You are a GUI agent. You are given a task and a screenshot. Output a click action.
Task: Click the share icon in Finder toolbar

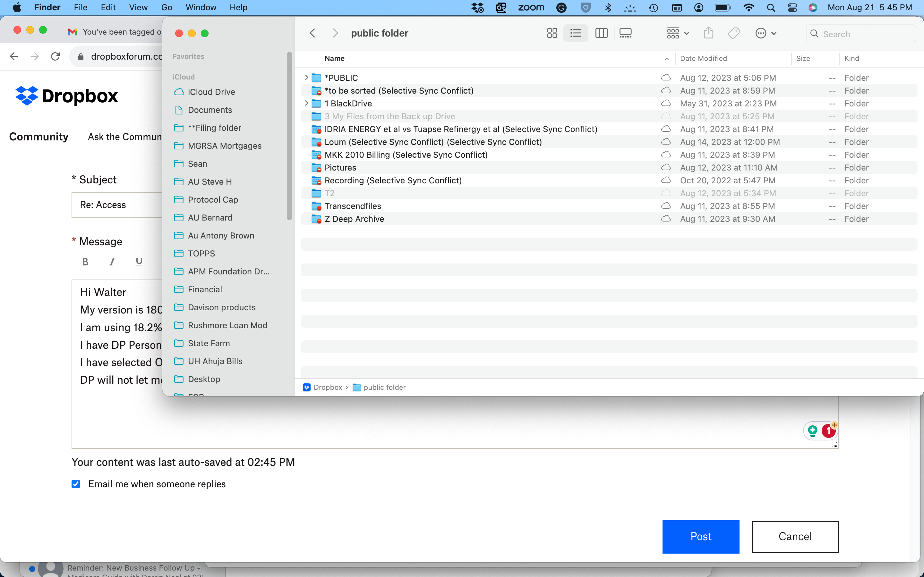708,33
